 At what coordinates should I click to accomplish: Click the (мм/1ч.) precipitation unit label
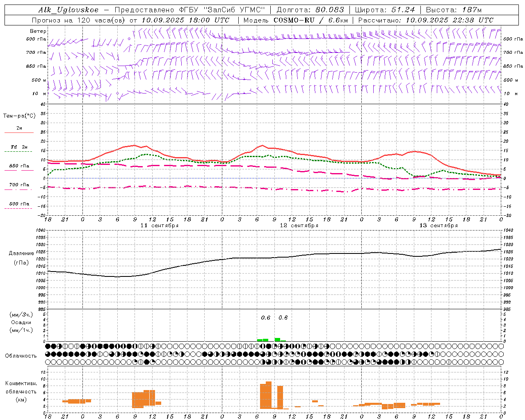click(21, 330)
